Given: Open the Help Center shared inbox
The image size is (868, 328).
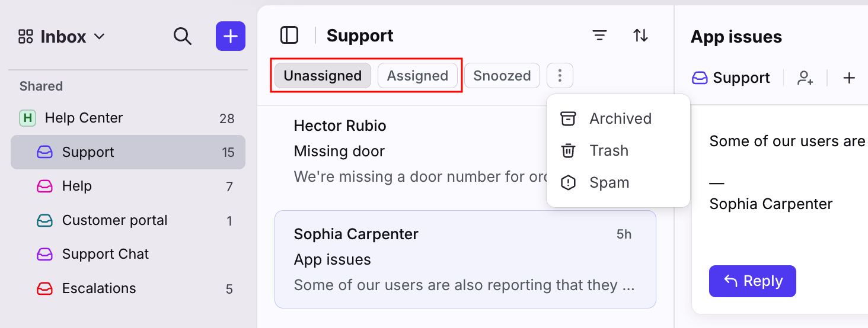Looking at the screenshot, I should (x=127, y=118).
